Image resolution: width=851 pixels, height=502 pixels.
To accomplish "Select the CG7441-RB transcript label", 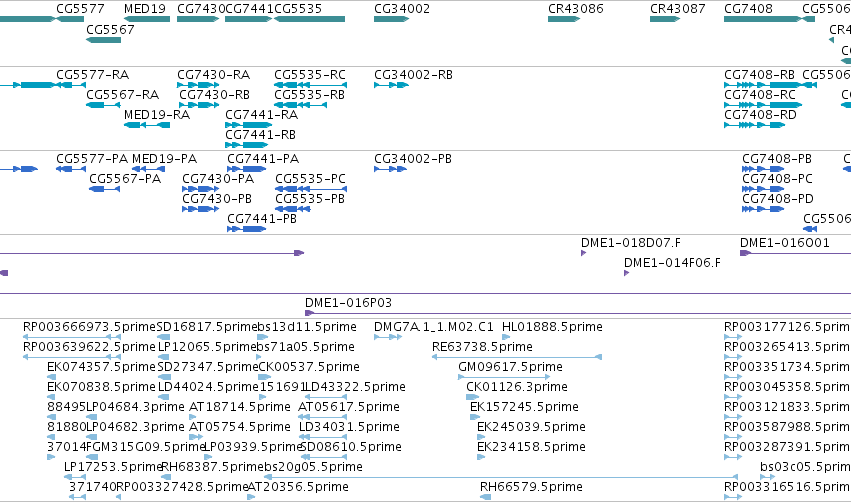I will point(261,135).
